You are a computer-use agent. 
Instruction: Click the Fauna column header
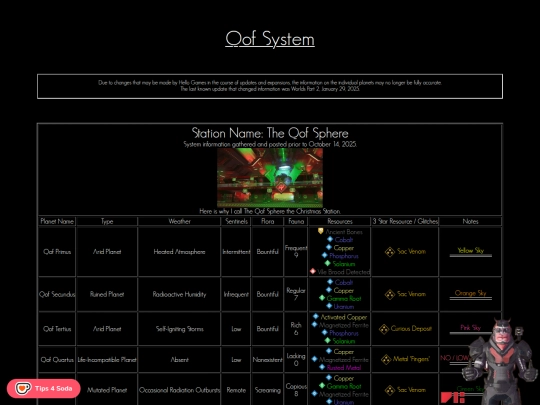point(296,221)
